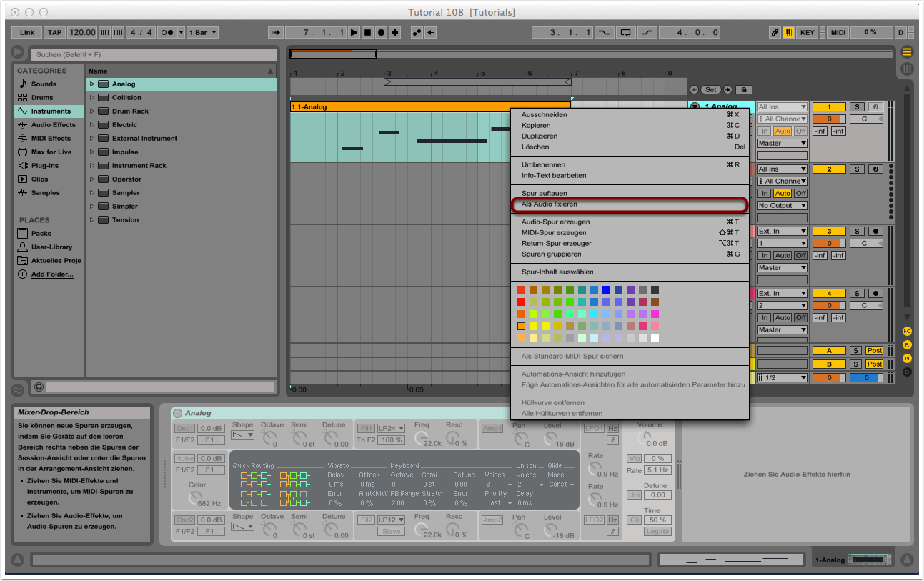
Task: Click the TAP tempo button
Action: click(x=55, y=33)
